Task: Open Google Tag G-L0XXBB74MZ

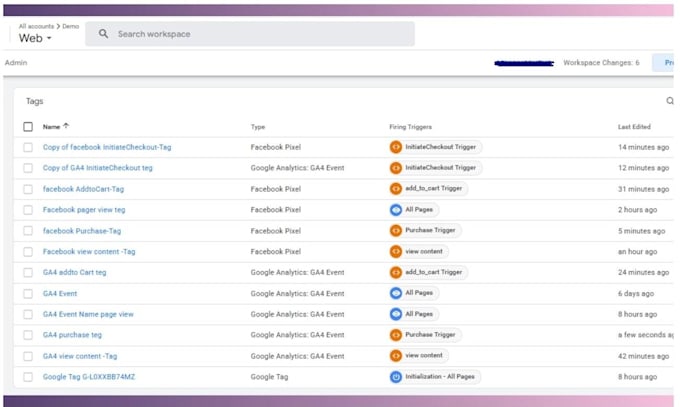Action: (89, 377)
